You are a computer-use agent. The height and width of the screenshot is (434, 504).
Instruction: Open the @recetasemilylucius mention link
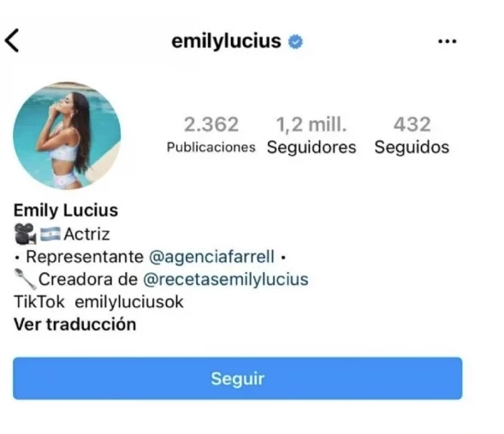click(226, 279)
